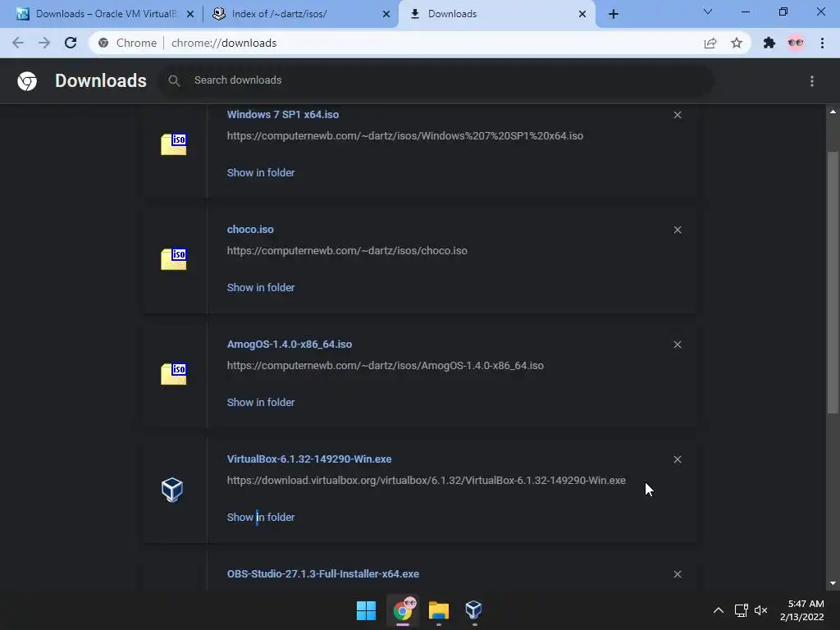Close the Oracle VM VirtualBox tab

coord(190,14)
